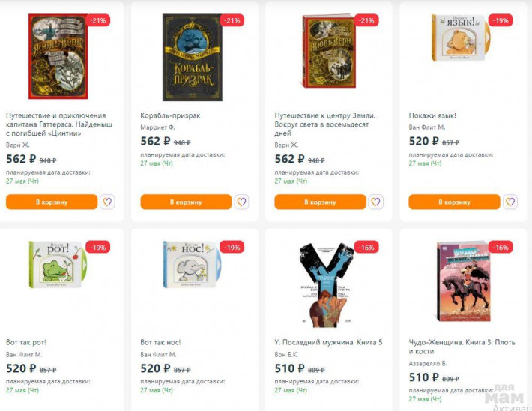Favorite the «Путешествие к центру Земли» book
532x411 pixels.
pos(375,202)
